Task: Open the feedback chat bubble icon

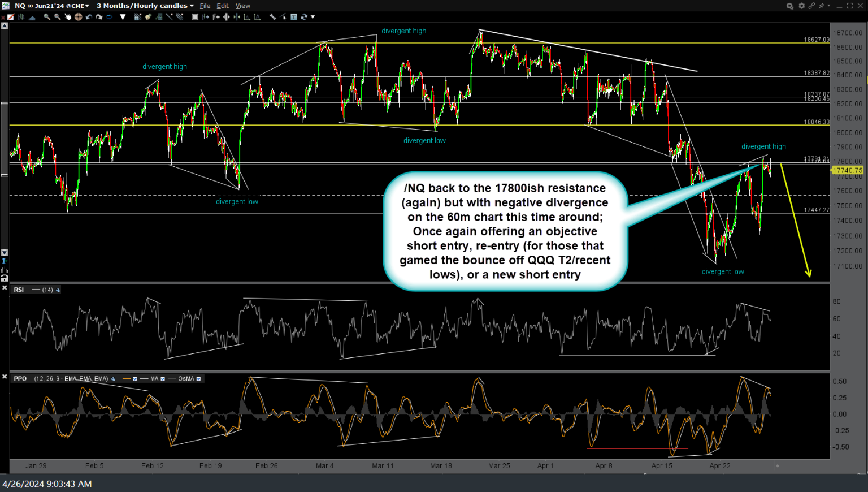Action: click(790, 6)
